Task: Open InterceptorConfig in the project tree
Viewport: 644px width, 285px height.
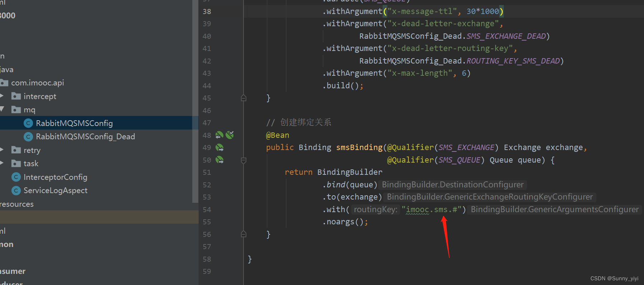Action: point(56,177)
